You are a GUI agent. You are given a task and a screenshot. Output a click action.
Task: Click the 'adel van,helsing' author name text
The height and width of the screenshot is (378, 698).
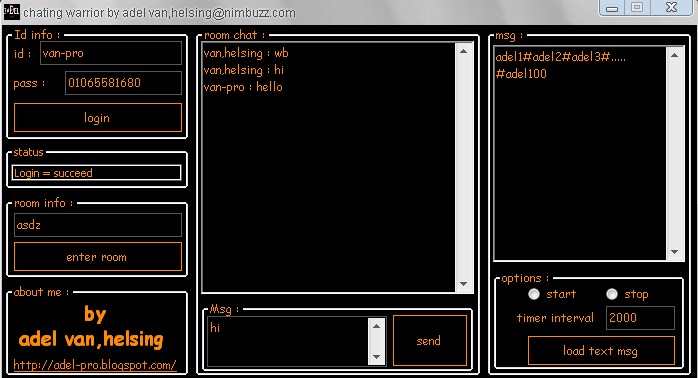(x=91, y=339)
